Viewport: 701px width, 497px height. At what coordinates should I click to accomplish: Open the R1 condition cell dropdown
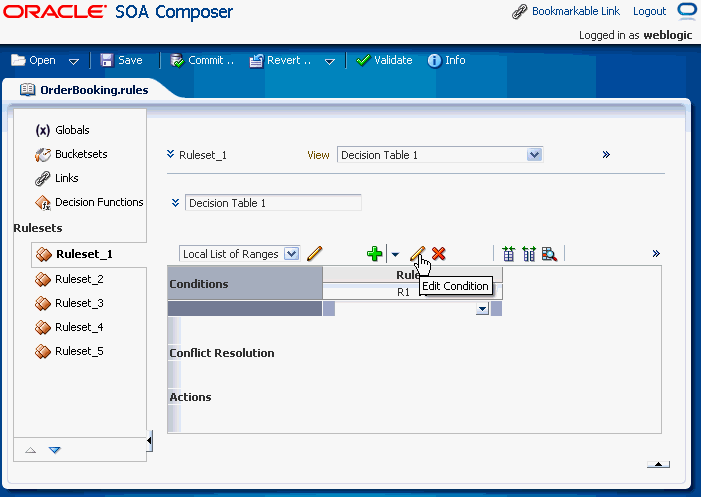tap(482, 309)
